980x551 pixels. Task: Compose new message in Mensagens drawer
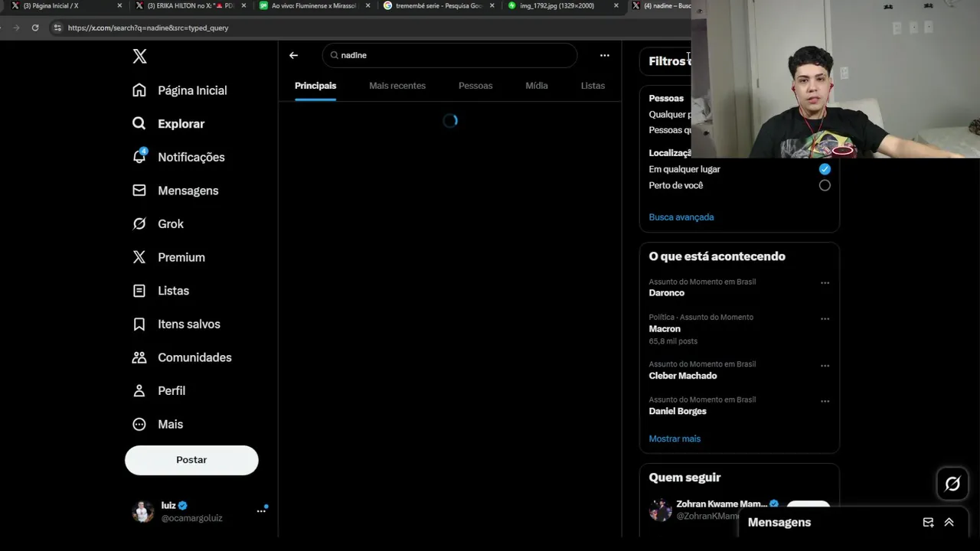[x=928, y=523]
